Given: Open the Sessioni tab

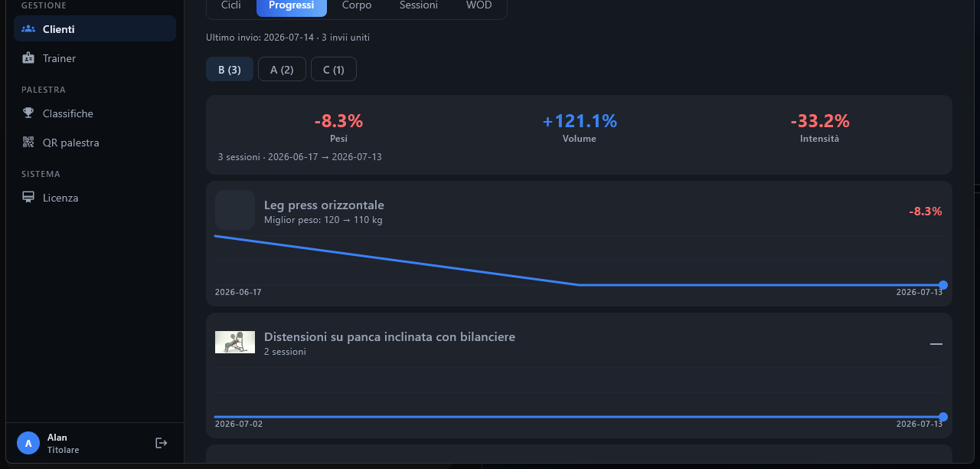Looking at the screenshot, I should tap(419, 5).
